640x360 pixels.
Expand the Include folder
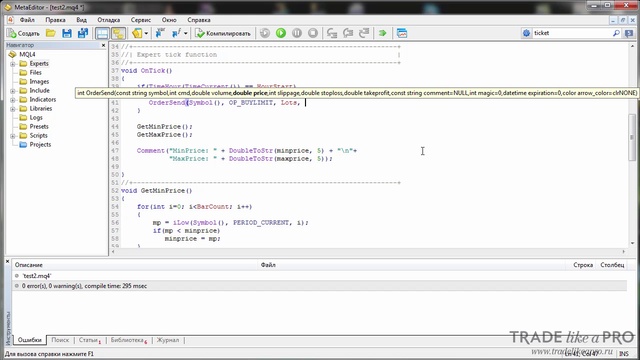[x=13, y=91]
